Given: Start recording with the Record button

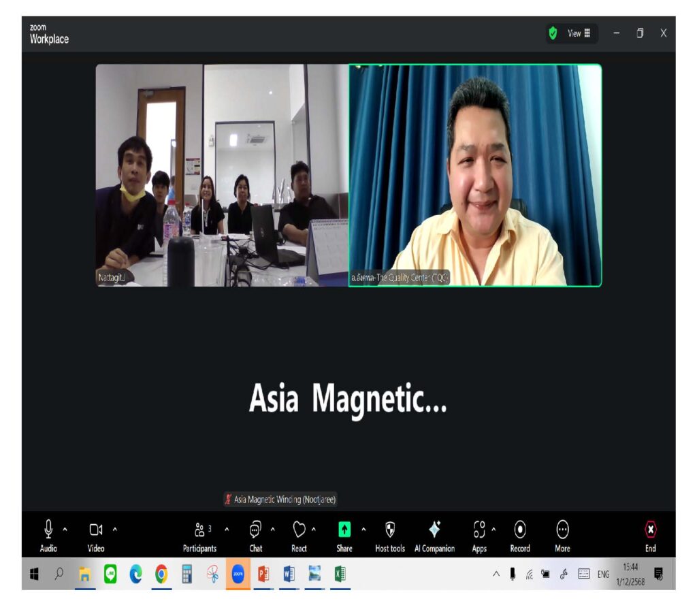Looking at the screenshot, I should point(520,534).
